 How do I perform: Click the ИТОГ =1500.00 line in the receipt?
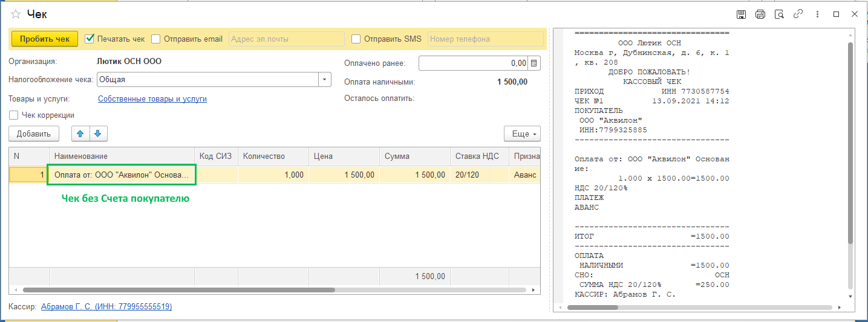tap(651, 236)
